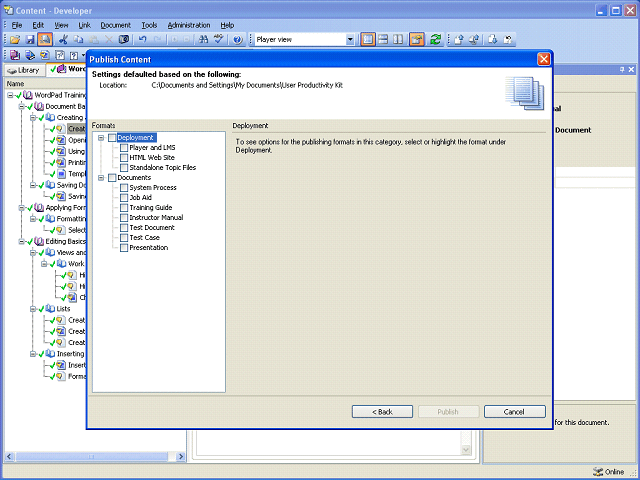Enable the Presentation format checkbox

[x=124, y=248]
